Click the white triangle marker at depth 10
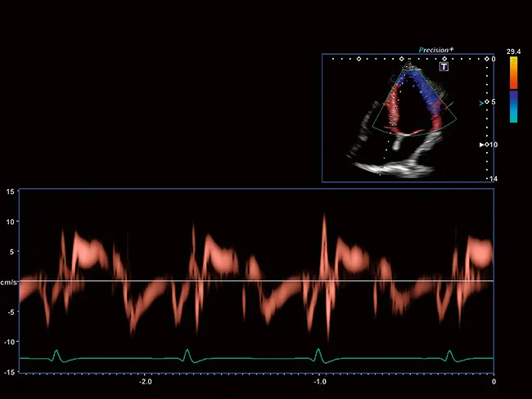 (481, 145)
